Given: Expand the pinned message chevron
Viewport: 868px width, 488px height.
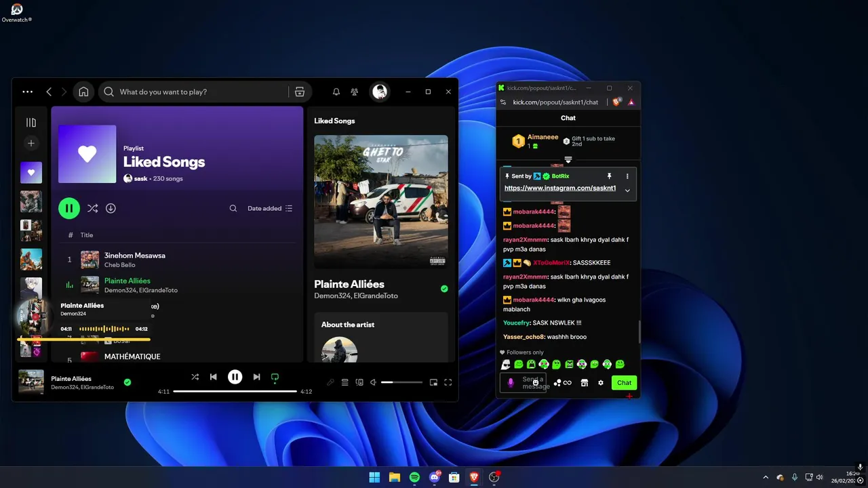Looking at the screenshot, I should point(627,190).
